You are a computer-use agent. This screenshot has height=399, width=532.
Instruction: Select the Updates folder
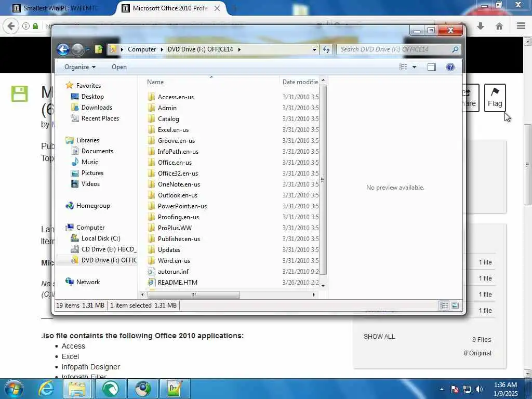coord(169,250)
